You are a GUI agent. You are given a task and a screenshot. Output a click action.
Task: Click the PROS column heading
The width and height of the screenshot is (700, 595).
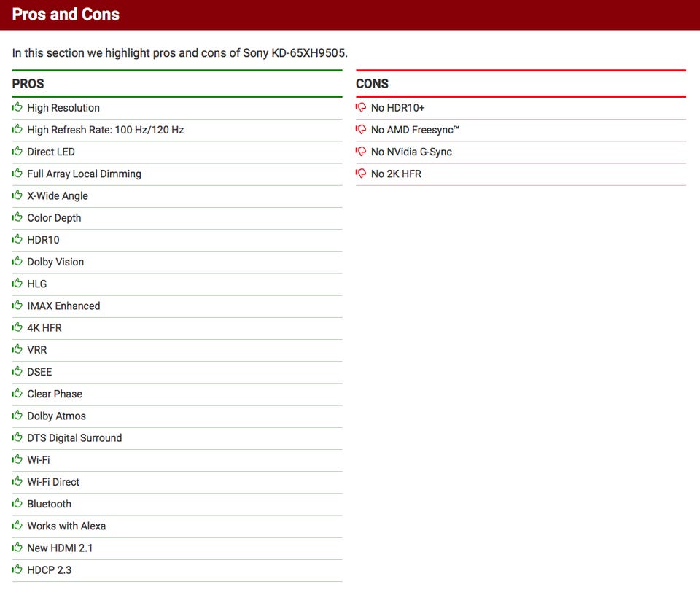(x=28, y=83)
